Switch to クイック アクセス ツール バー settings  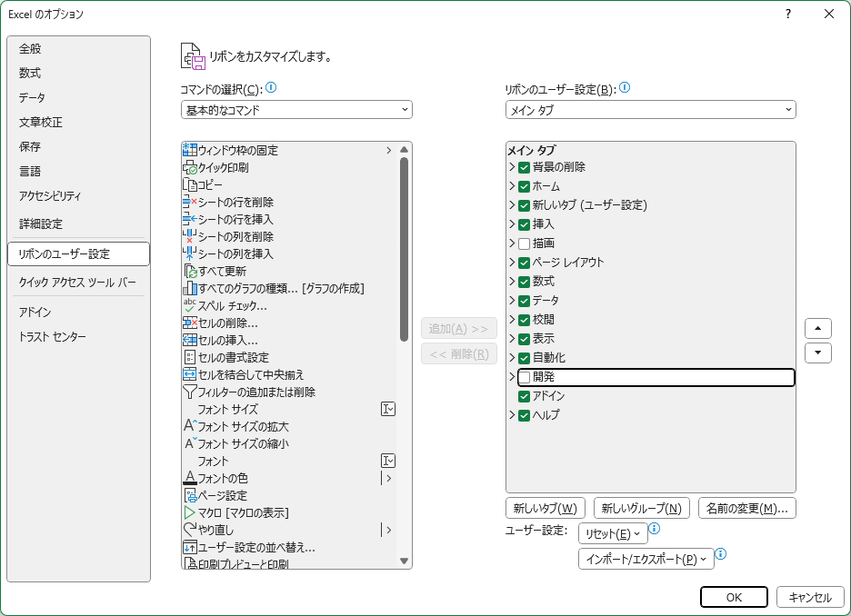coord(77,282)
